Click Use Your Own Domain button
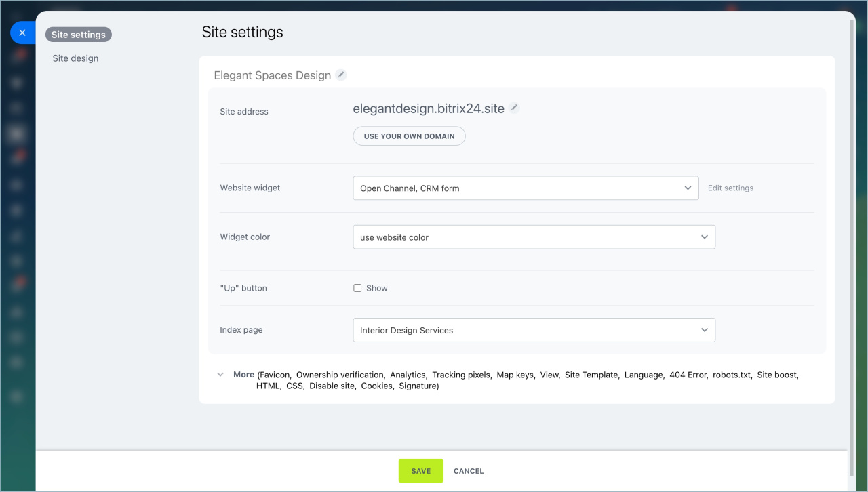 tap(409, 136)
